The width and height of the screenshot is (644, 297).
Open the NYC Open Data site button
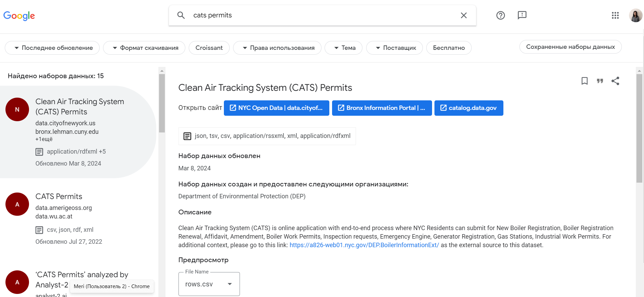pos(276,108)
